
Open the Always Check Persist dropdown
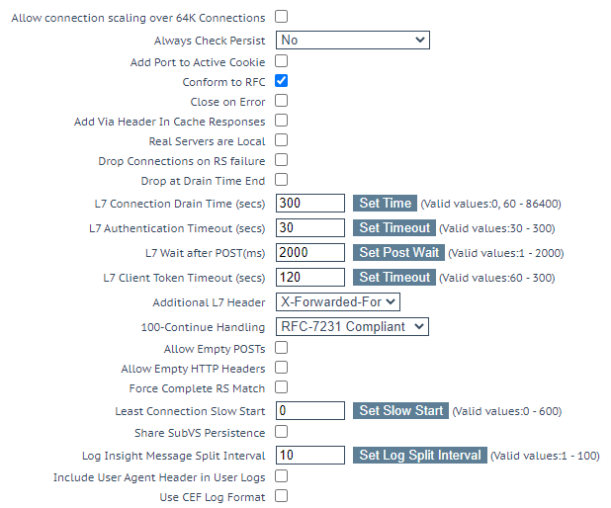353,40
